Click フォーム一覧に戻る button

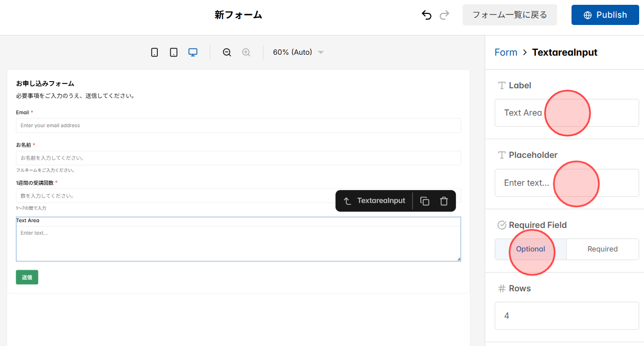click(x=510, y=15)
